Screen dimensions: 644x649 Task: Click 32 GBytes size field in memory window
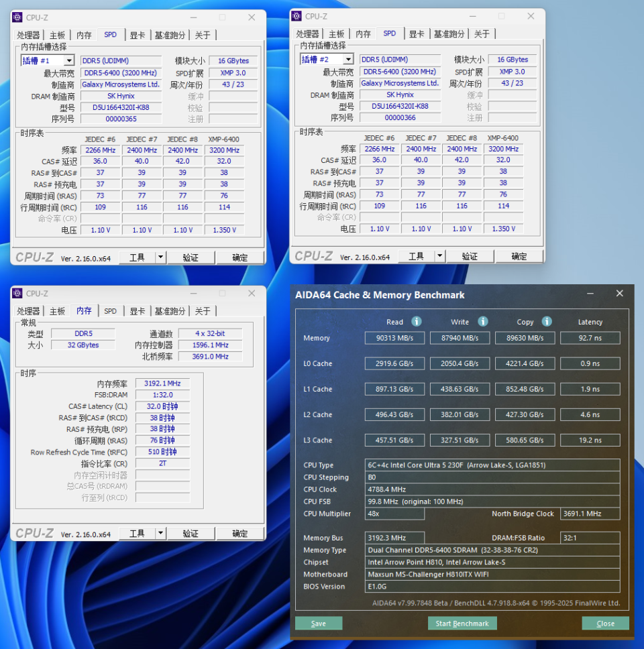[83, 345]
